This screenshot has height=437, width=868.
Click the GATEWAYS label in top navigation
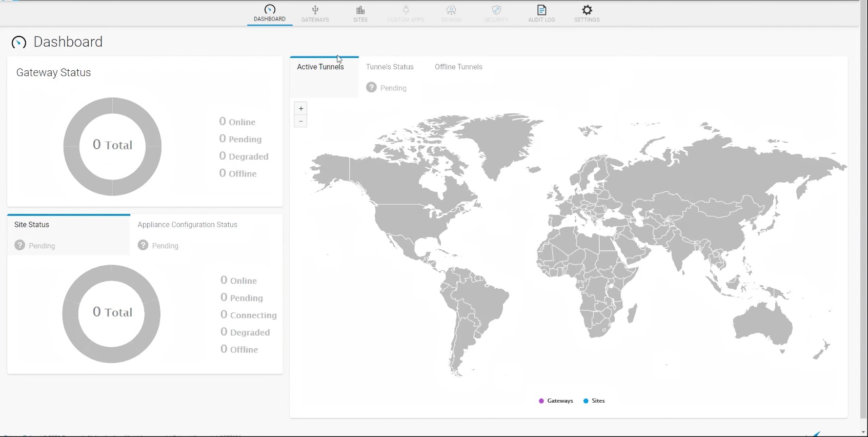click(x=315, y=20)
